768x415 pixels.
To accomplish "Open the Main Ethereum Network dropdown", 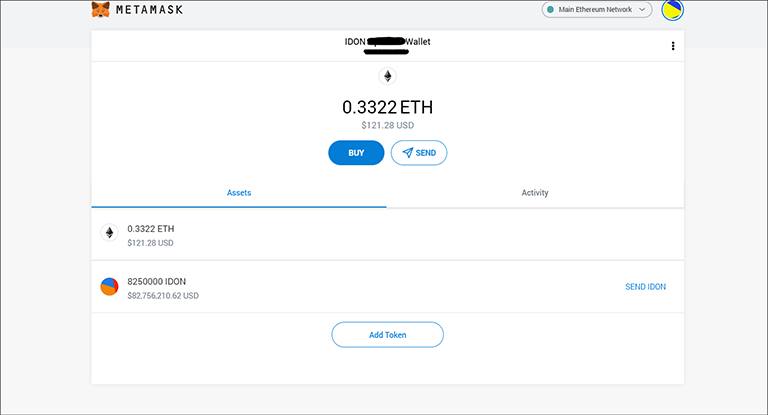I will click(x=597, y=9).
